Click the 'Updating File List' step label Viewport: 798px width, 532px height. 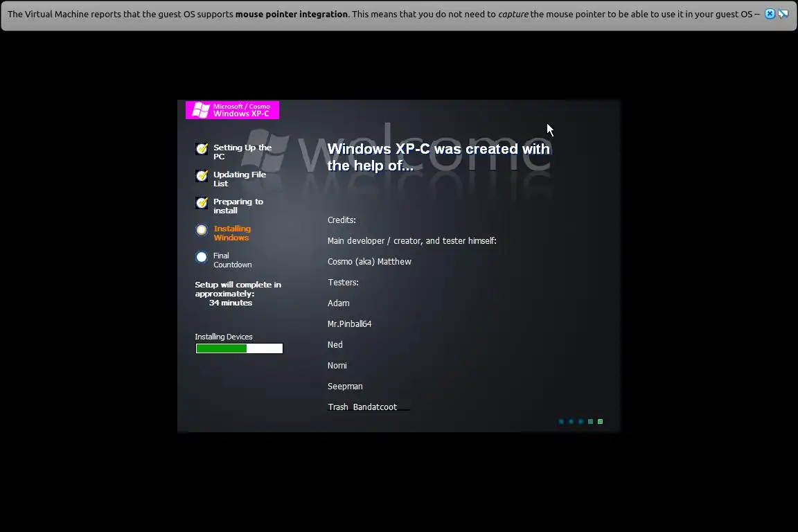coord(240,179)
